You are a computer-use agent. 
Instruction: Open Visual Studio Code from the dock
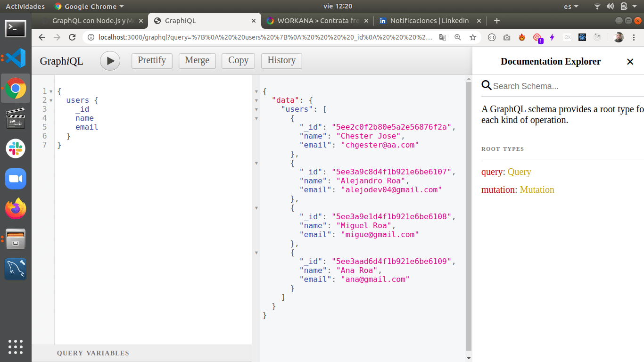(16, 58)
